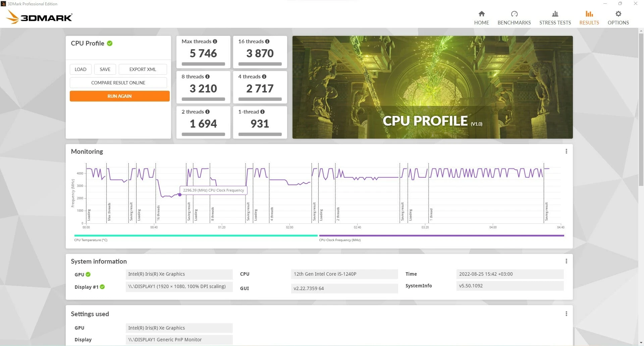Select RESULTS tab label
The image size is (644, 346).
(x=589, y=23)
